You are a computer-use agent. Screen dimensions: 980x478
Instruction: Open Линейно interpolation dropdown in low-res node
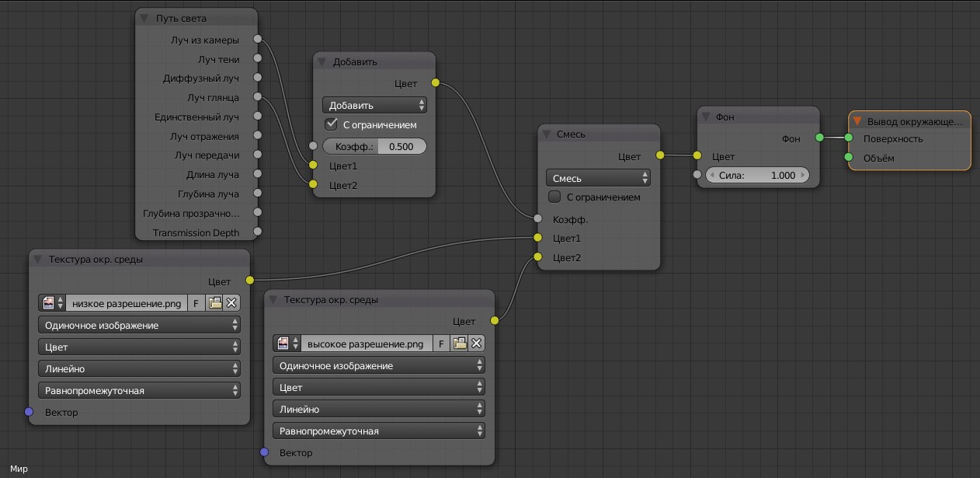point(140,368)
